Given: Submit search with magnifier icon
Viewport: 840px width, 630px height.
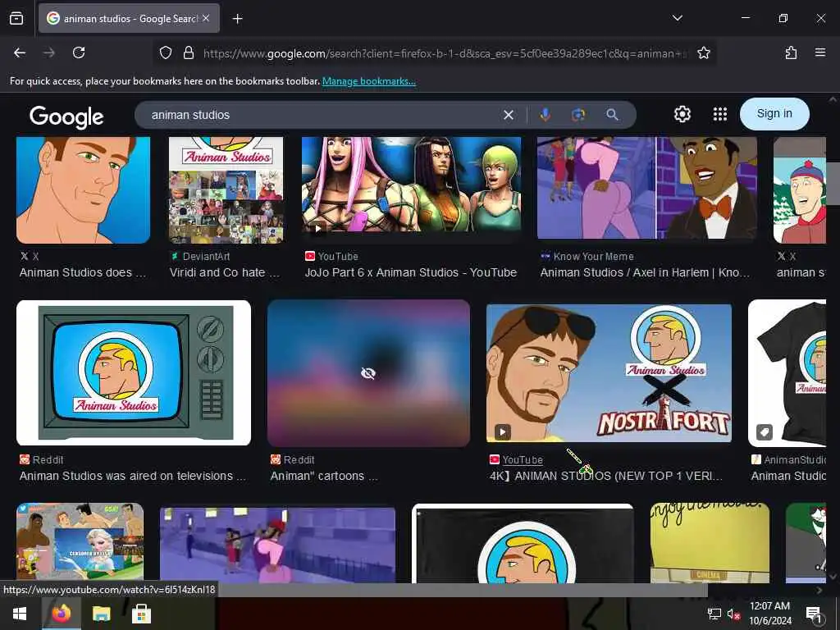Looking at the screenshot, I should point(612,115).
